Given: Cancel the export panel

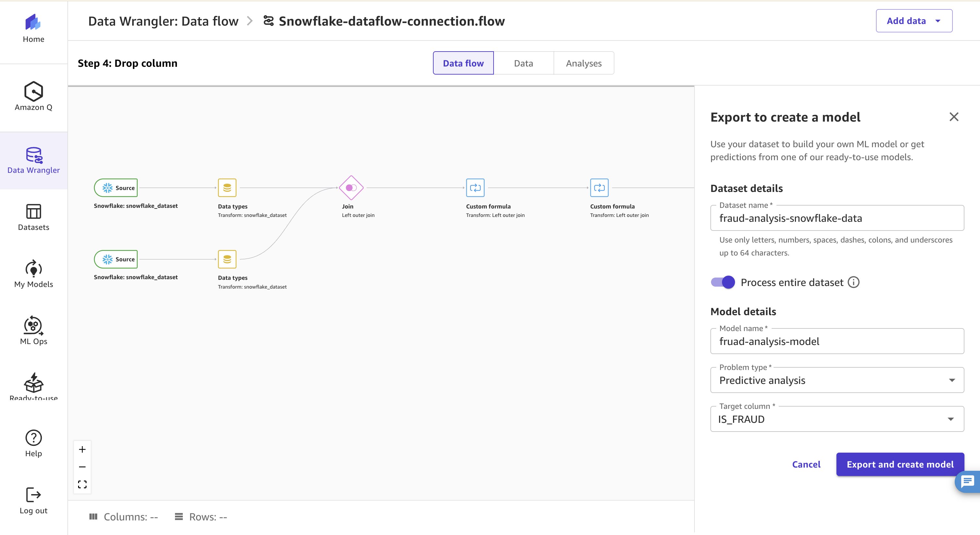Looking at the screenshot, I should point(806,464).
